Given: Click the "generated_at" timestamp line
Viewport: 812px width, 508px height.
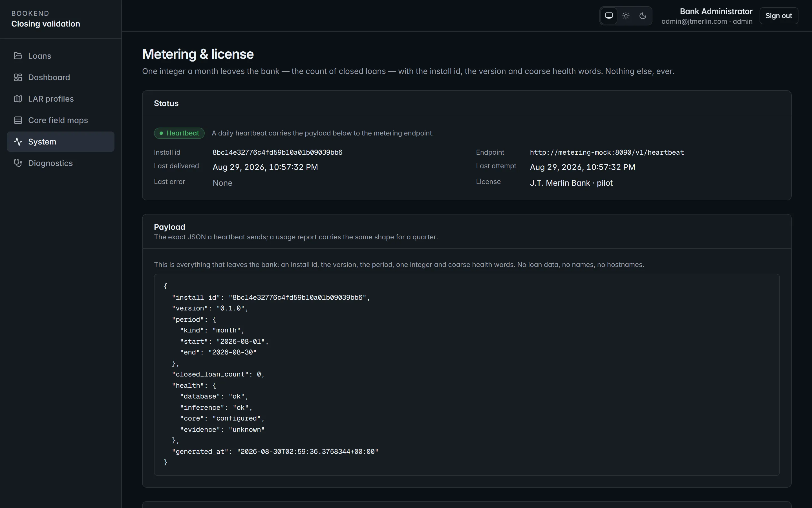Looking at the screenshot, I should point(275,452).
